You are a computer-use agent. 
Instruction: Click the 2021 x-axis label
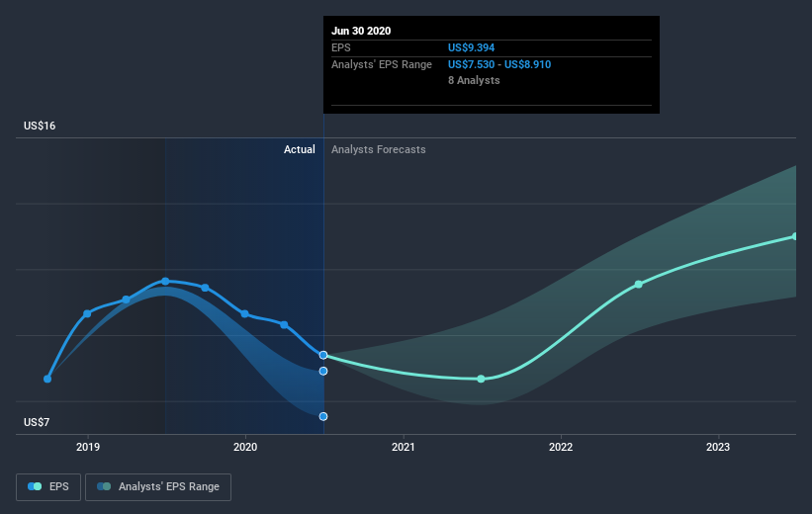403,447
